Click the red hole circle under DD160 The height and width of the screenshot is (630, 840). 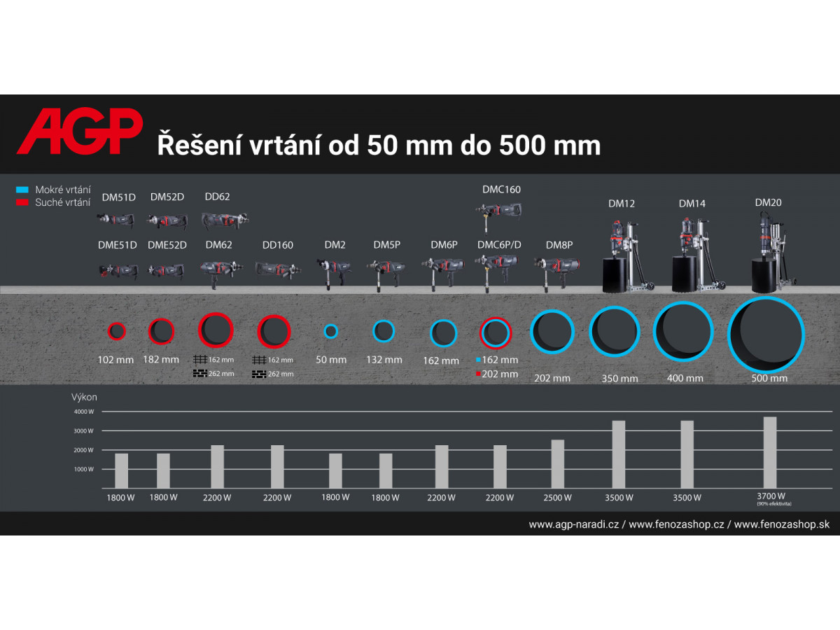274,331
